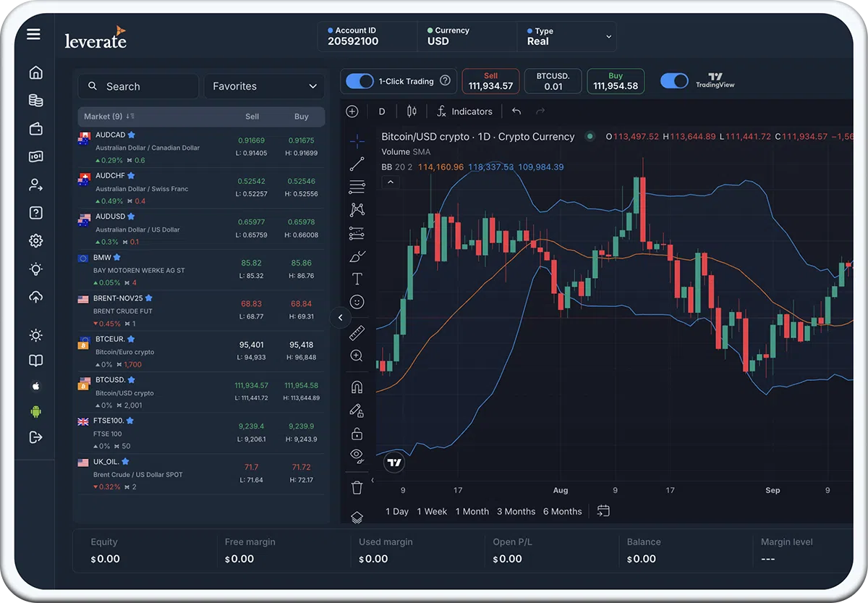Click the trash can remove drawings icon

tap(357, 488)
